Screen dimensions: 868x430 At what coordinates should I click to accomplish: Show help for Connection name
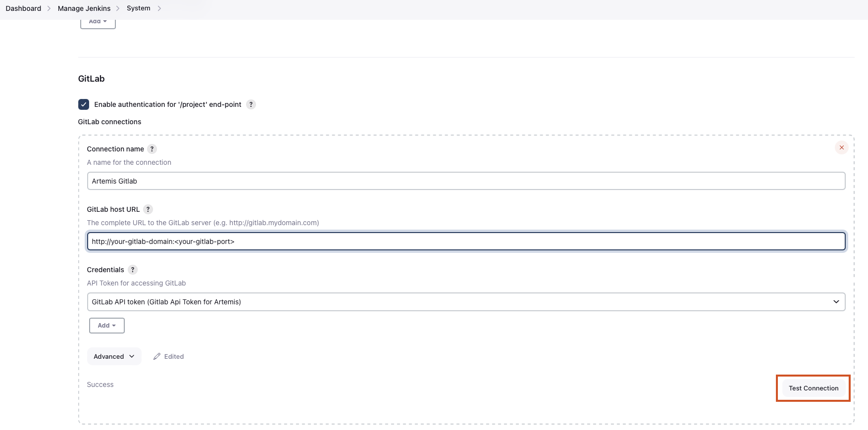[x=152, y=149]
